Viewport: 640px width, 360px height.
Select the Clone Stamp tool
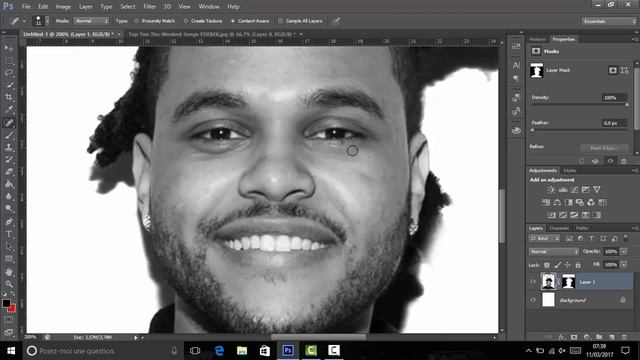pyautogui.click(x=9, y=147)
